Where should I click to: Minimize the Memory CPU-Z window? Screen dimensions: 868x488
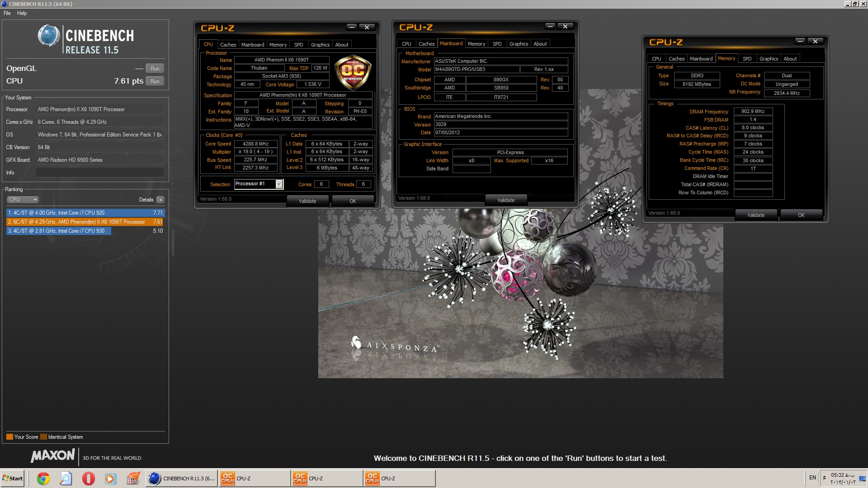click(800, 41)
